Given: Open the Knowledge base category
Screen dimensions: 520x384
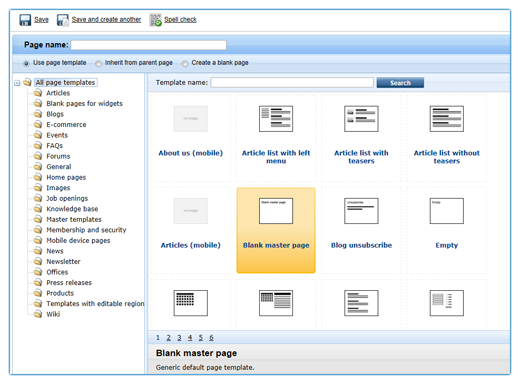Looking at the screenshot, I should point(72,209).
